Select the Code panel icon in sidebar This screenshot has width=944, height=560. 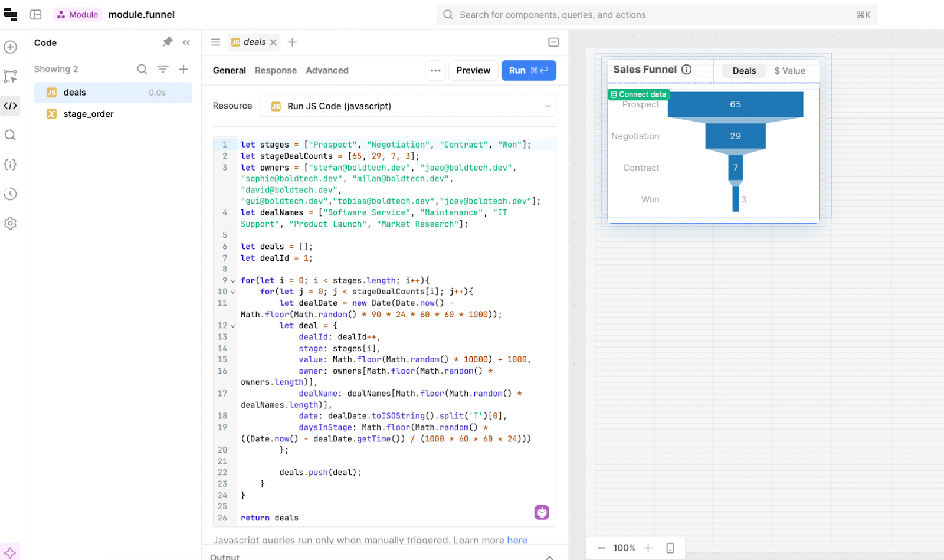[10, 106]
